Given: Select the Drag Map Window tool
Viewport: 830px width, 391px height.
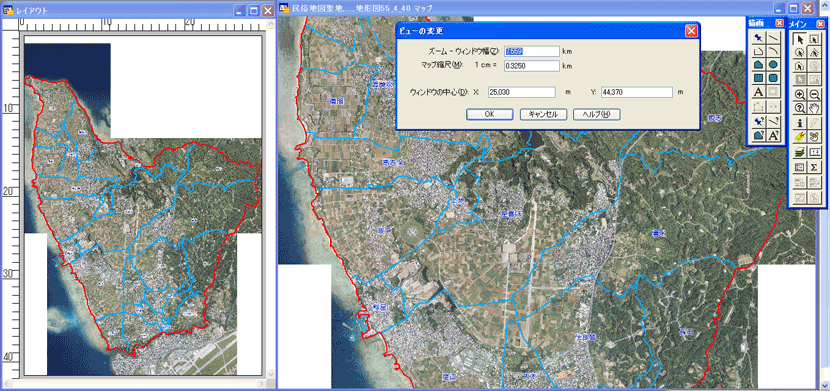Looking at the screenshot, I should [x=815, y=137].
